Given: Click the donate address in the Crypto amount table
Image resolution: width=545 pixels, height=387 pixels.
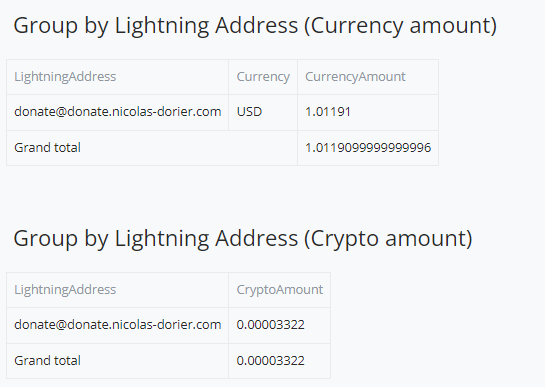Looking at the screenshot, I should coord(117,325).
